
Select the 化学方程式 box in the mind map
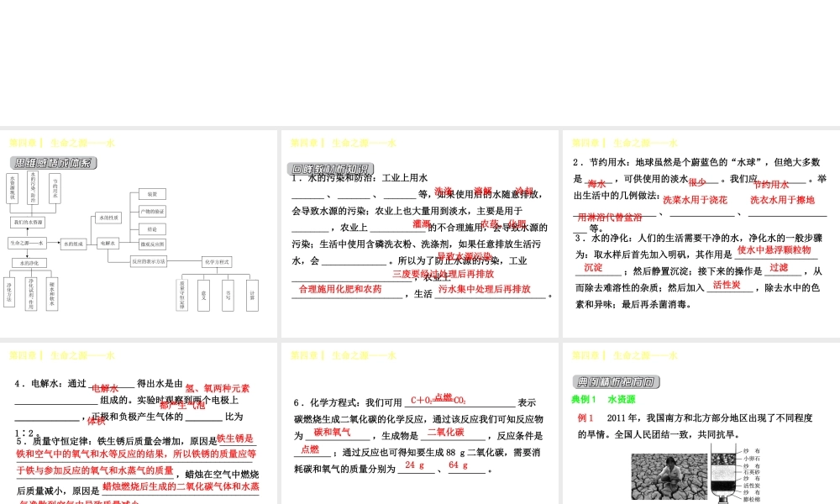pyautogui.click(x=217, y=262)
